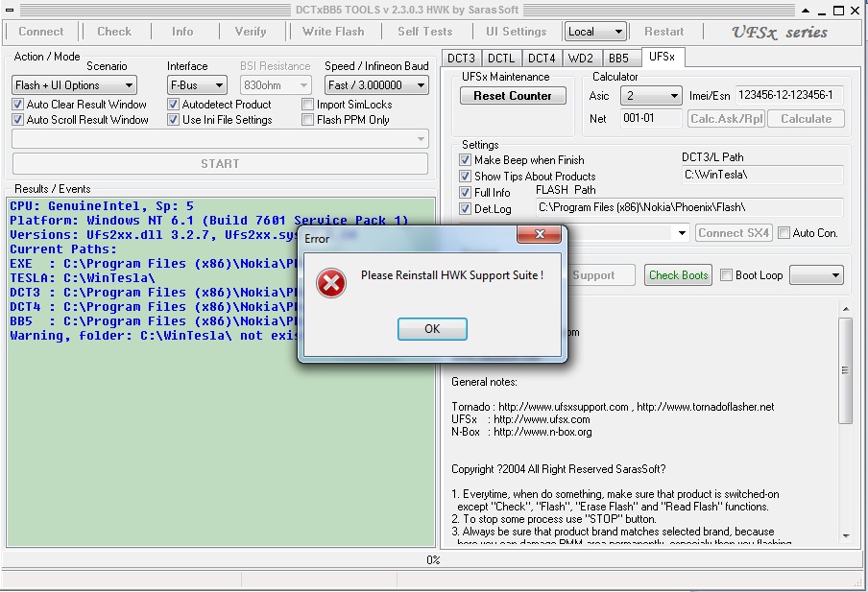
Task: Open the Asic value dropdown
Action: click(x=651, y=96)
